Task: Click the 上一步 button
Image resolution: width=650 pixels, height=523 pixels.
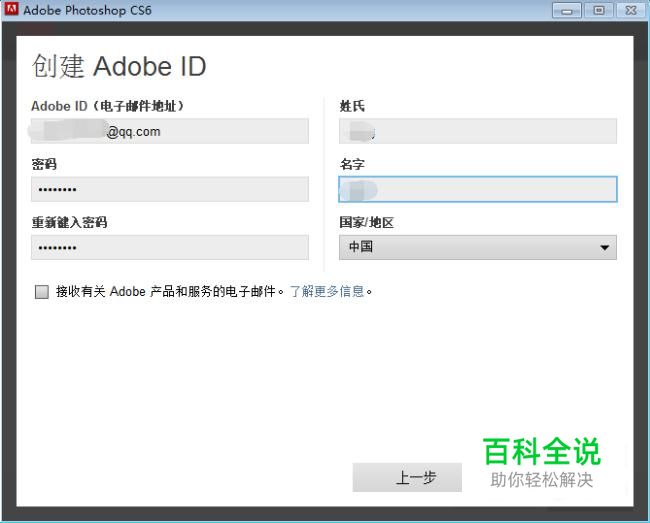Action: click(407, 477)
